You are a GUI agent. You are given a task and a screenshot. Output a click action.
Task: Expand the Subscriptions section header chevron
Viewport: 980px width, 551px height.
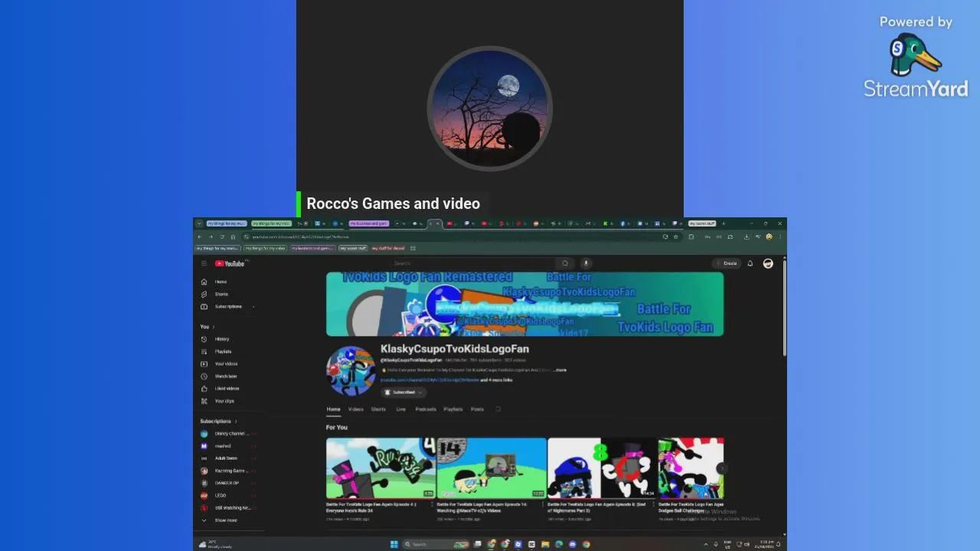point(236,421)
